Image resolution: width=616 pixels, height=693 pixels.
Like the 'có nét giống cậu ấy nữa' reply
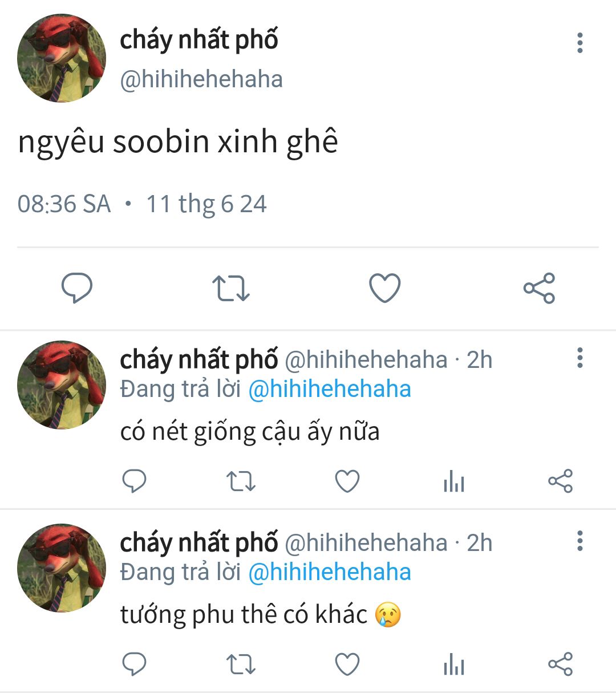coord(347,481)
